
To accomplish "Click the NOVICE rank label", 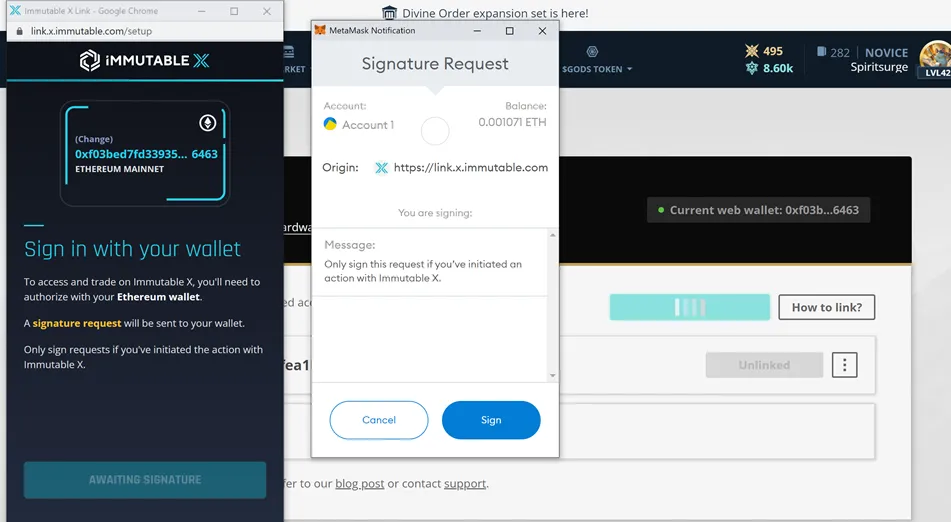I will (x=886, y=53).
